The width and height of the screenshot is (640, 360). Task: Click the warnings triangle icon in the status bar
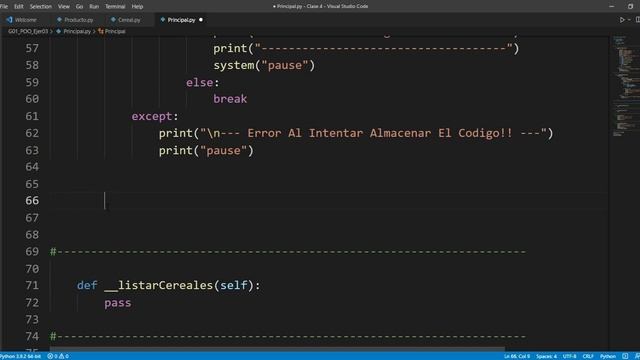pyautogui.click(x=62, y=356)
